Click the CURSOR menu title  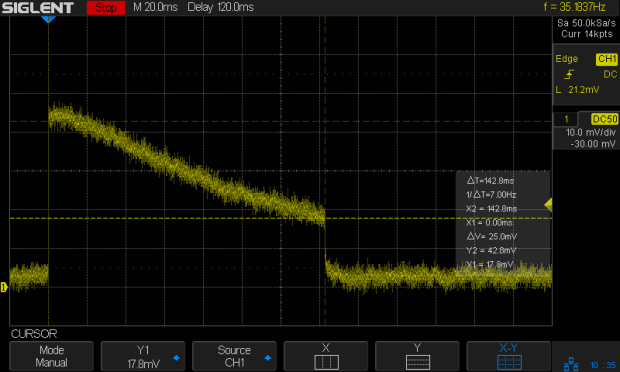(x=34, y=334)
